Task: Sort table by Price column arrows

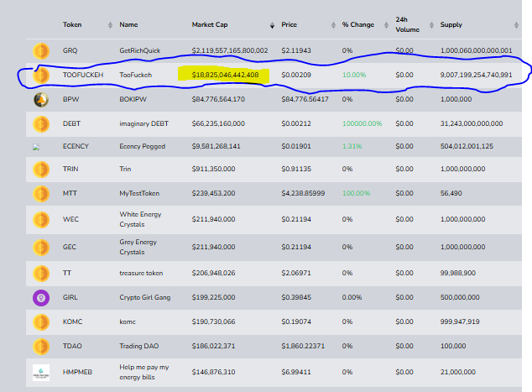Action: click(333, 25)
